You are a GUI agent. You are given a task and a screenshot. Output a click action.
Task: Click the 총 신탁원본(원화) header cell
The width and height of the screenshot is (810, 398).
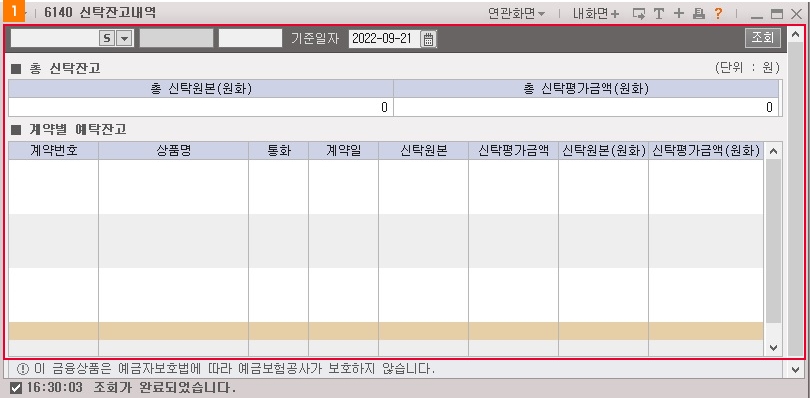coord(201,89)
